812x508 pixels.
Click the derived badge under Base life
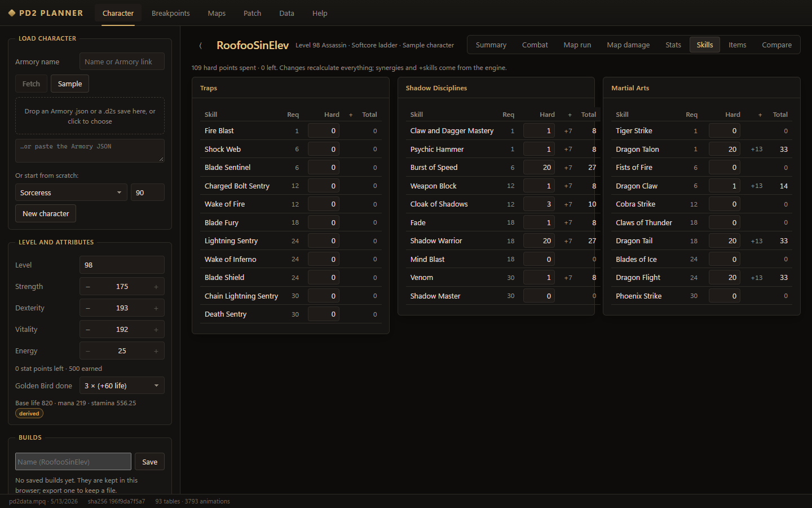[x=29, y=414]
